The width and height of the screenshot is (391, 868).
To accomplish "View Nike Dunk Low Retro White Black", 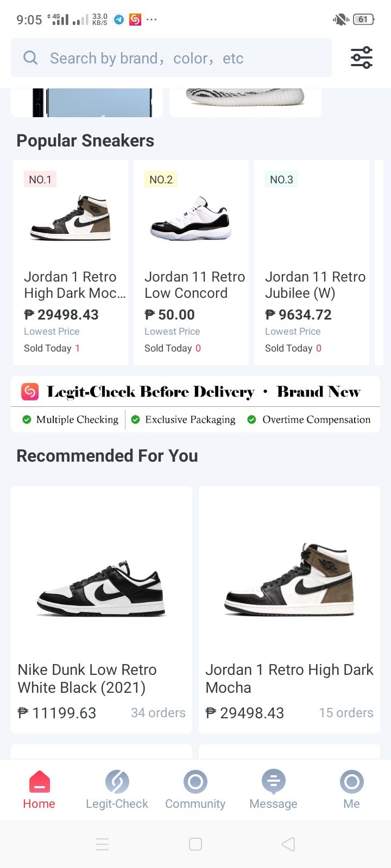I will point(102,609).
